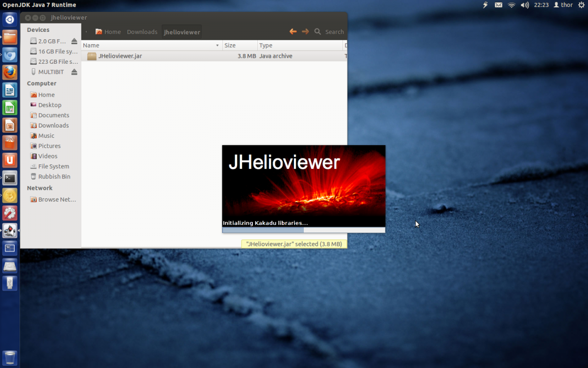The image size is (588, 368).
Task: Open Desktop in the sidebar
Action: [x=46, y=105]
